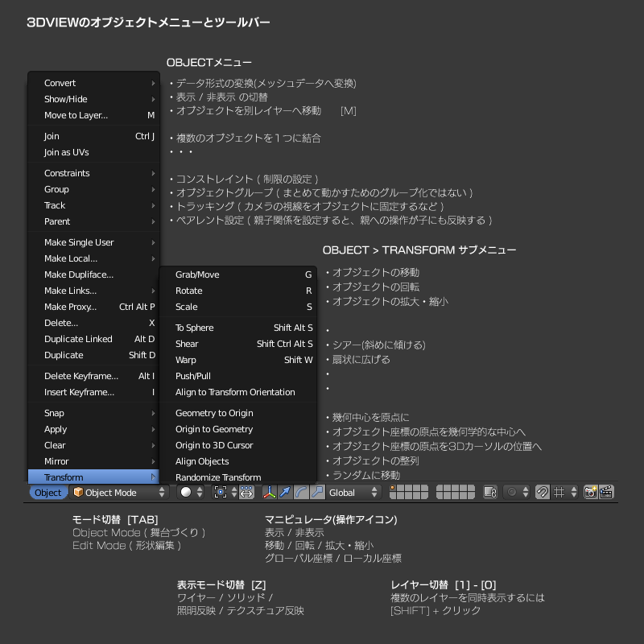Click Duplicate Linked in the Object menu
The image size is (644, 644).
[x=78, y=339]
